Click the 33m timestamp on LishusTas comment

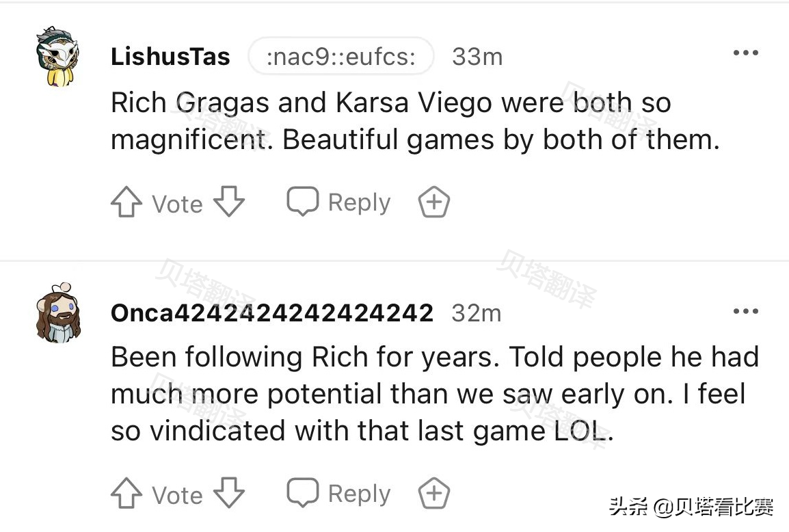pyautogui.click(x=477, y=57)
